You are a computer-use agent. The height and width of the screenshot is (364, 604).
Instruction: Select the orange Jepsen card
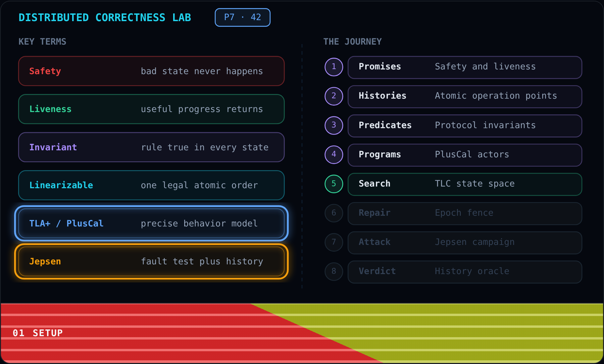[151, 261]
